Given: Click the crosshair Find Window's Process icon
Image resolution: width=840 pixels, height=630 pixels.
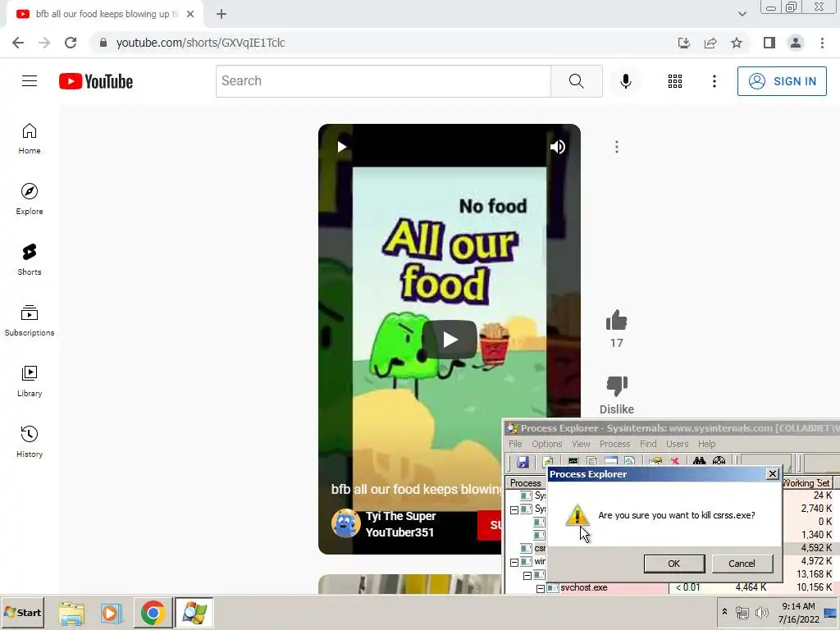Looking at the screenshot, I should click(719, 462).
